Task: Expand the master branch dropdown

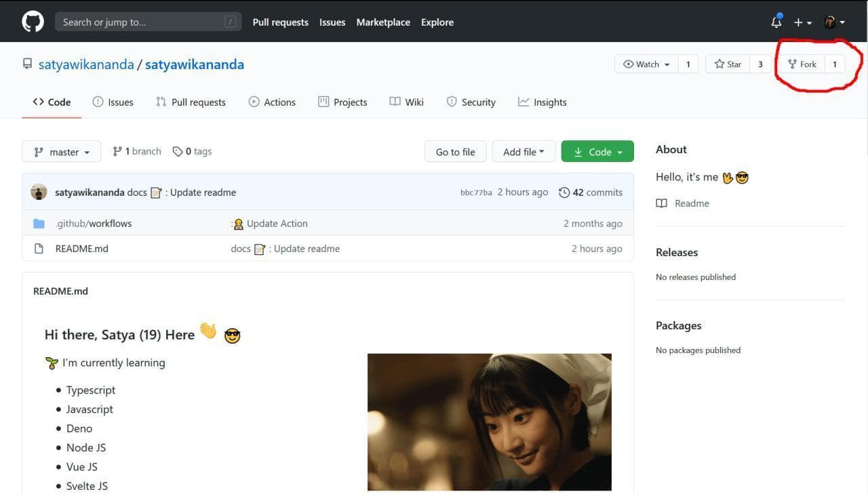Action: [61, 152]
